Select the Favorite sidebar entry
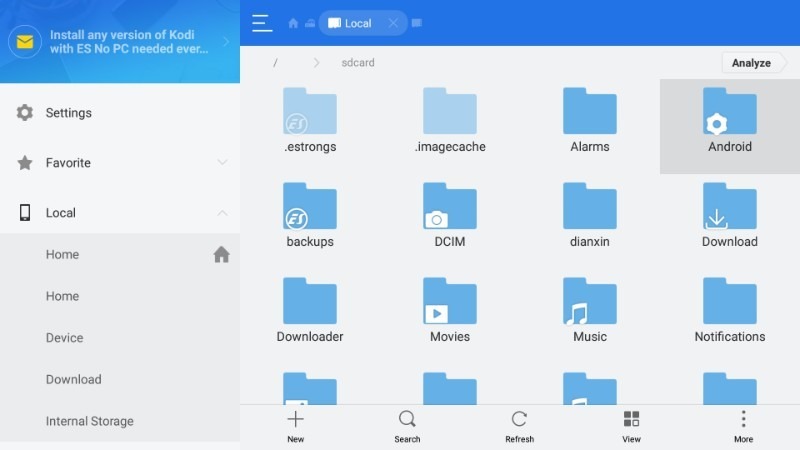The height and width of the screenshot is (450, 800). 120,163
